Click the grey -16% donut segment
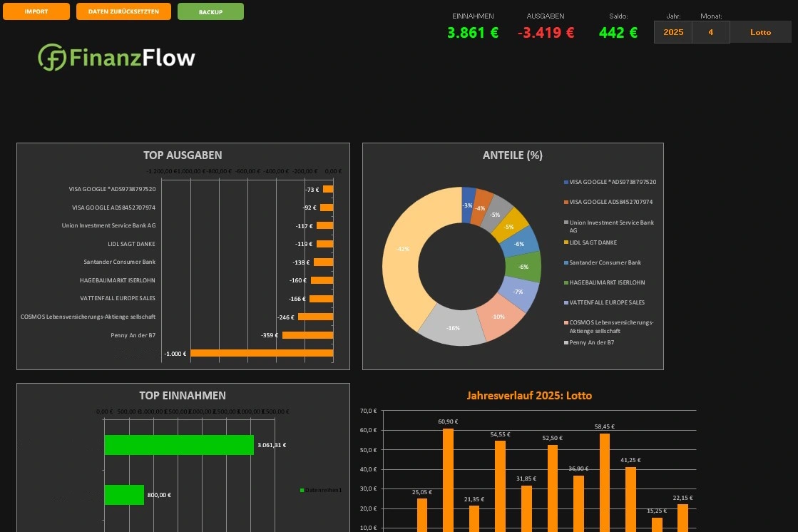This screenshot has height=532, width=798. click(x=452, y=329)
